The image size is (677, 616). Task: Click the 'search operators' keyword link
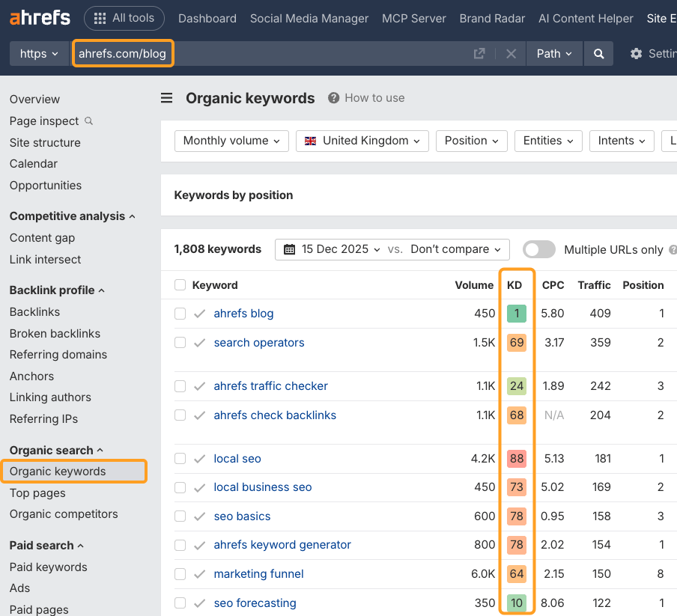tap(259, 342)
